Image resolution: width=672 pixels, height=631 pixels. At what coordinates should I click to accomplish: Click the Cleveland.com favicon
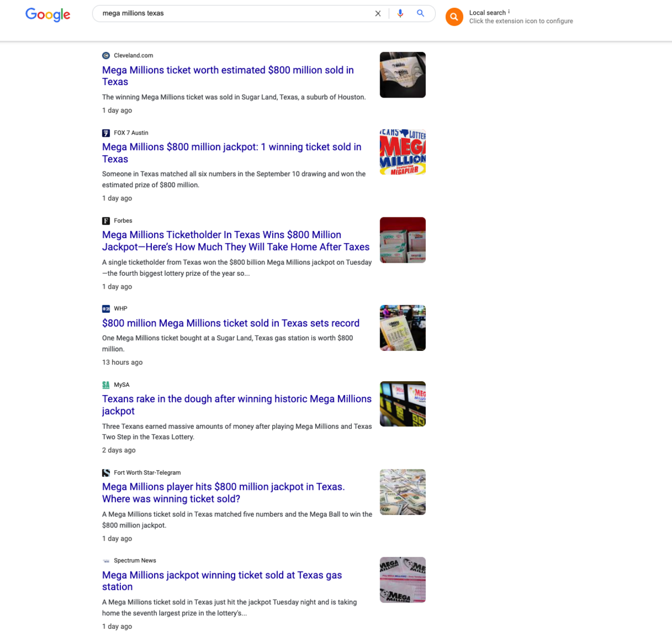[106, 55]
